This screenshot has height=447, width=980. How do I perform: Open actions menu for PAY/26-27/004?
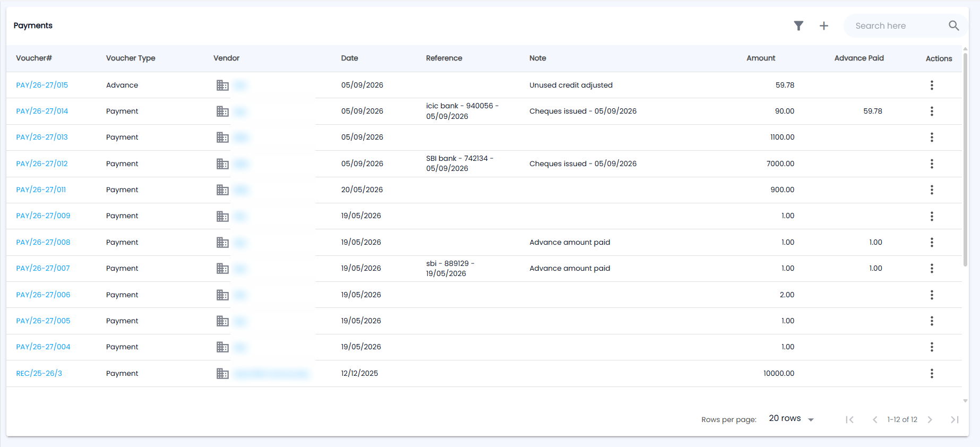click(932, 347)
